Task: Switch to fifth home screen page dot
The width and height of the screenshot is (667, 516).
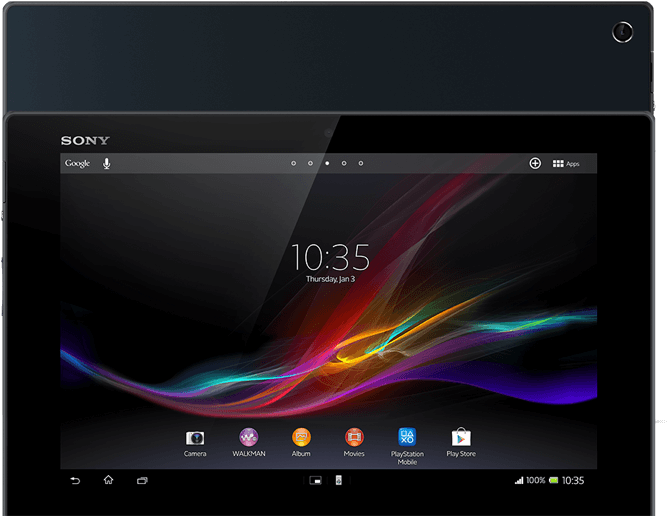Action: coord(361,163)
